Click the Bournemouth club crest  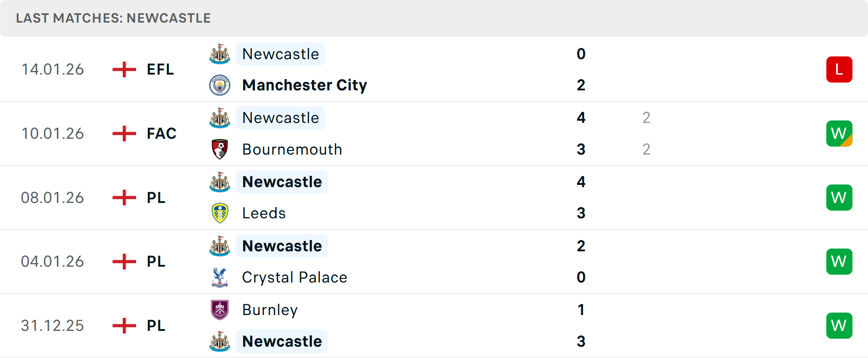[x=220, y=149]
